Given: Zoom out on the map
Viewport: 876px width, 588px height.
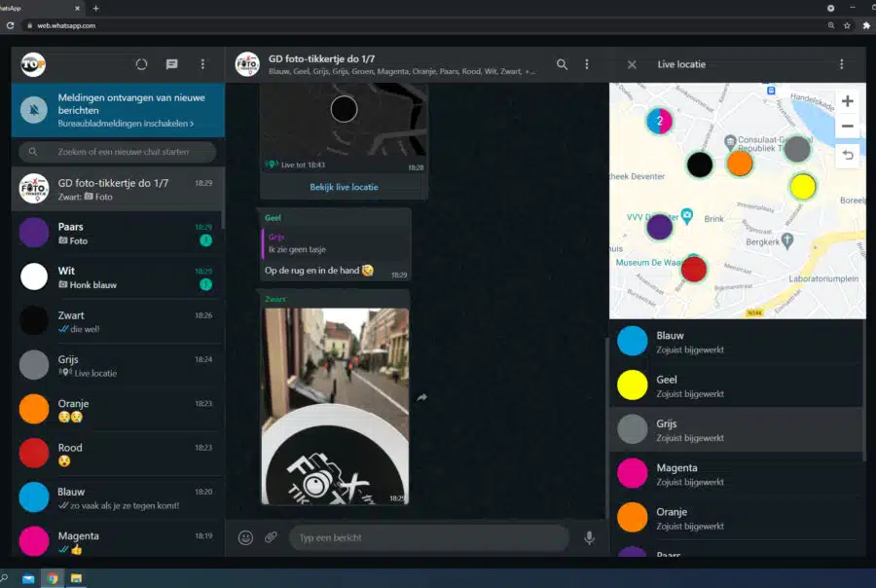Looking at the screenshot, I should [847, 127].
